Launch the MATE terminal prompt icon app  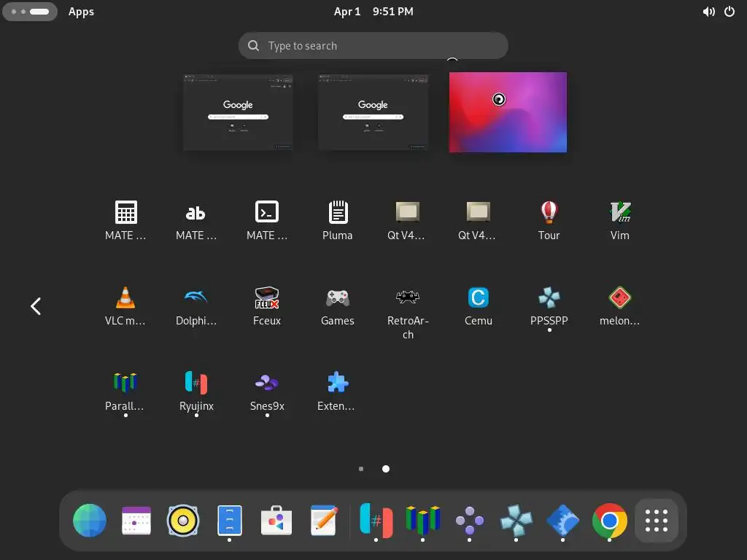[267, 220]
